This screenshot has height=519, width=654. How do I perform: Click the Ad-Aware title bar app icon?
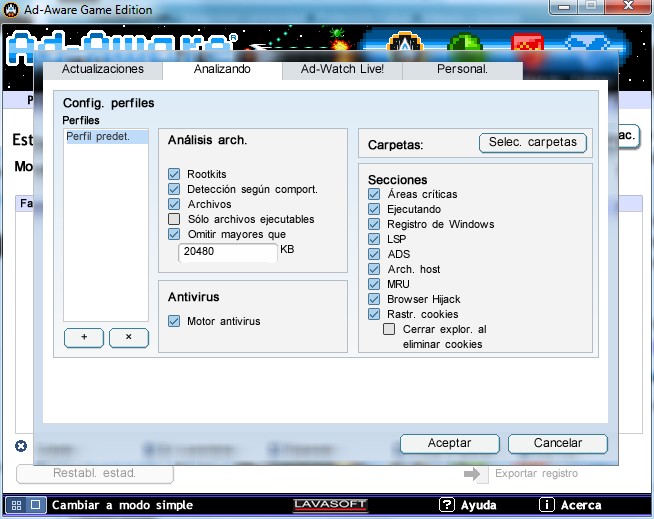(x=11, y=10)
